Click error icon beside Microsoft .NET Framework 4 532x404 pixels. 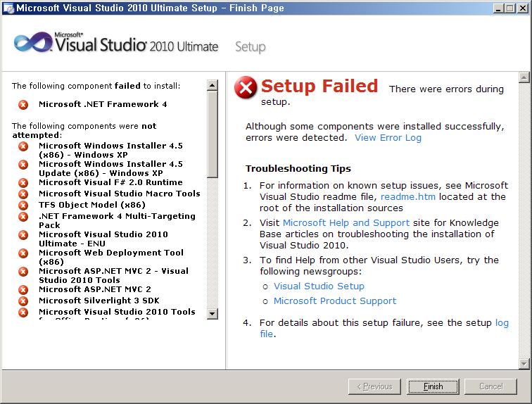(x=23, y=104)
